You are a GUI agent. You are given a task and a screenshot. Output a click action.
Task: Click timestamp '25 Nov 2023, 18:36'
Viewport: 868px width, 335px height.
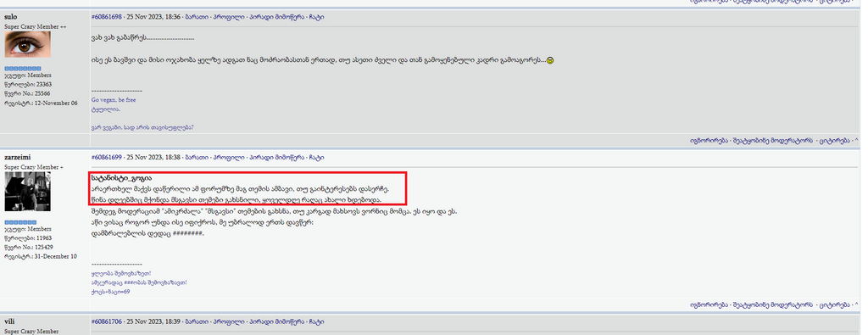[x=153, y=17]
